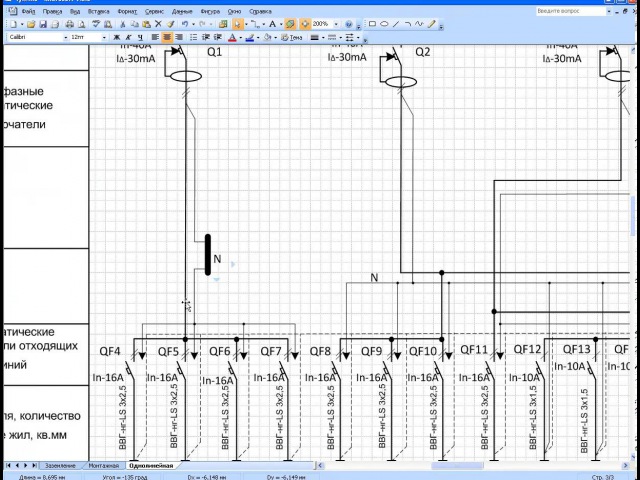Expand the line weight dropdown arrow
Image resolution: width=640 pixels, height=480 pixels.
tap(323, 38)
